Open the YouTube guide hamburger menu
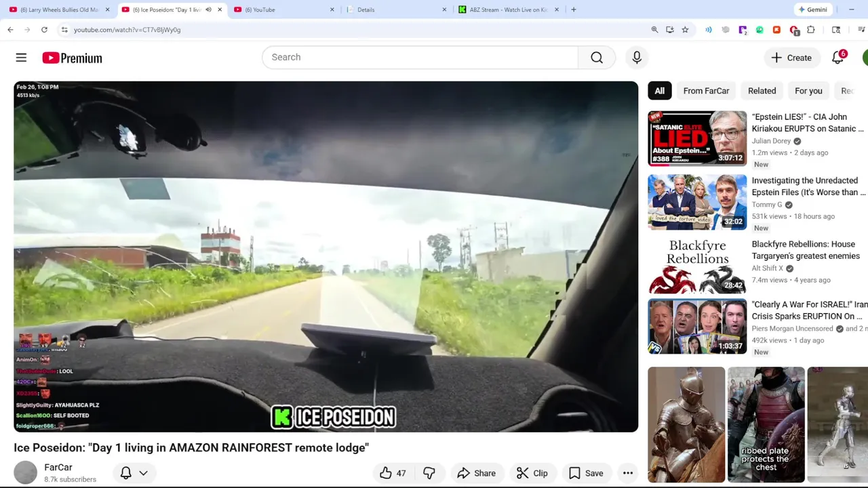 click(x=21, y=58)
